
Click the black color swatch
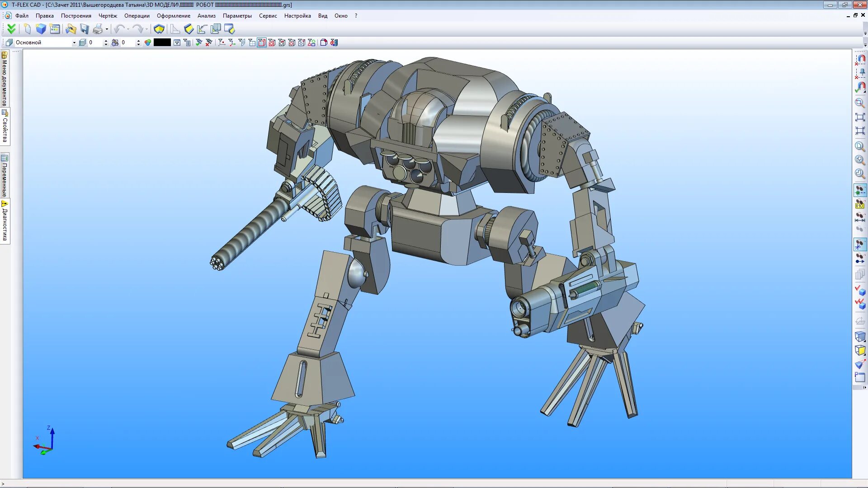point(162,42)
